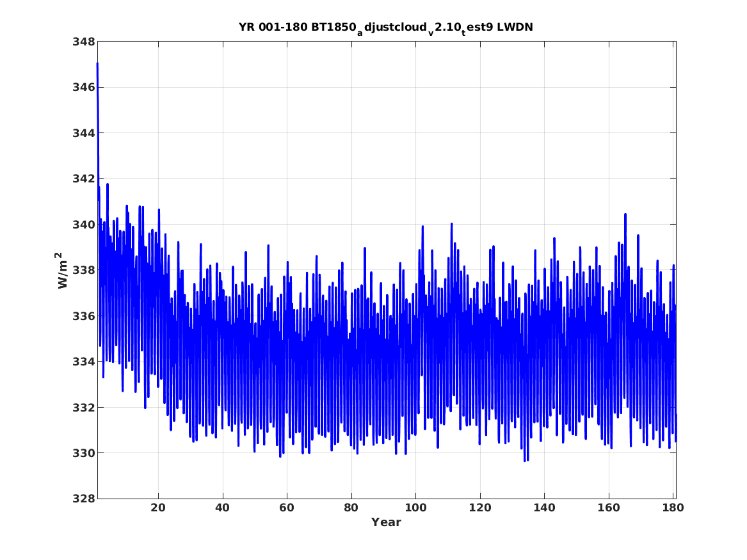Click the X-axis tick label 180
747x560 pixels.
tap(673, 508)
